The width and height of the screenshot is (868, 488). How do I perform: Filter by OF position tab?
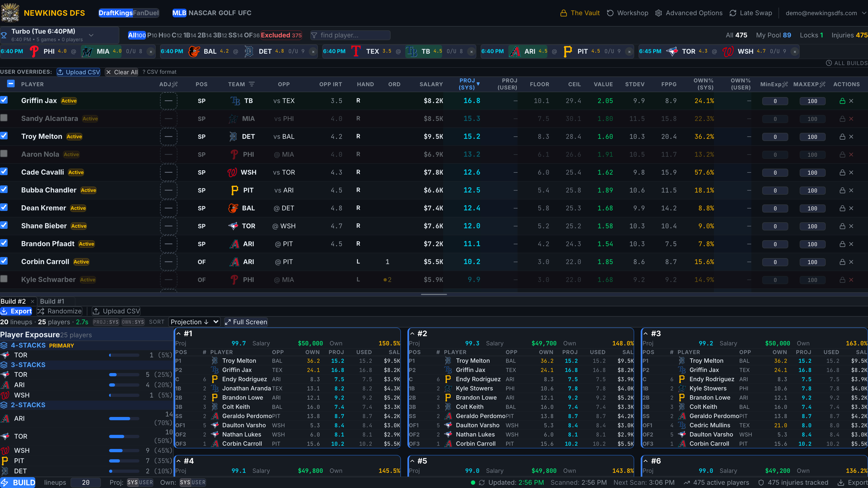[252, 35]
